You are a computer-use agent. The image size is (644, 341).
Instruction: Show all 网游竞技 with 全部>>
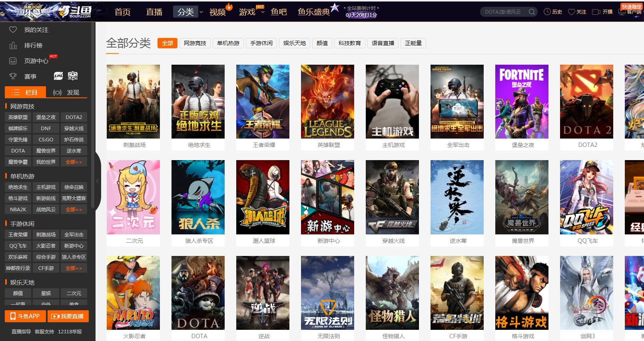74,162
